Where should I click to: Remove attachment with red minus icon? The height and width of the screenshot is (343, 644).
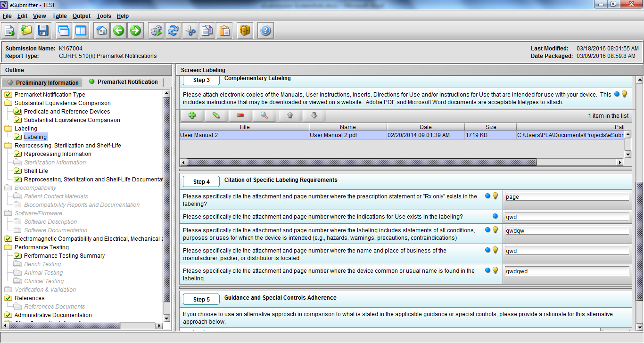coord(240,115)
